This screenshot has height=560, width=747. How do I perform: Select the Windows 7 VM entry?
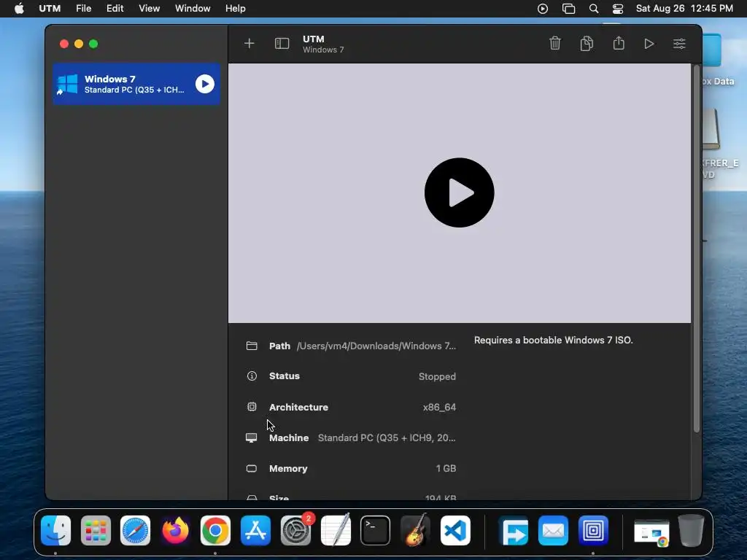[136, 84]
